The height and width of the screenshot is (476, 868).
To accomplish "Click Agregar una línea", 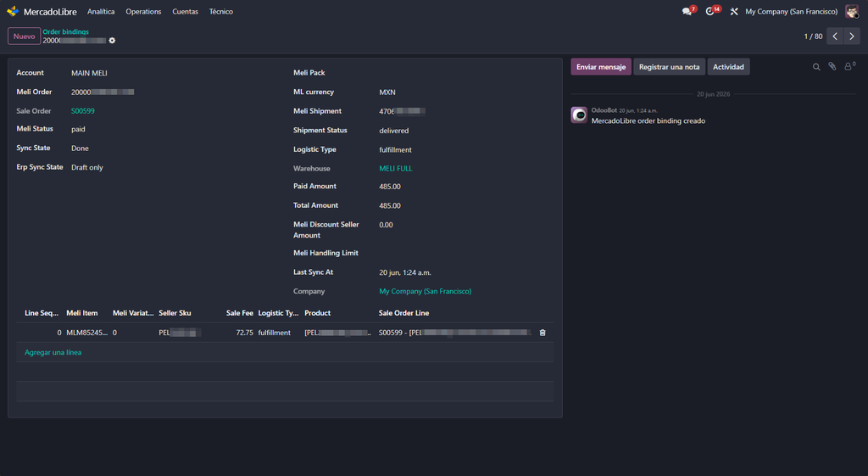I will coord(53,352).
